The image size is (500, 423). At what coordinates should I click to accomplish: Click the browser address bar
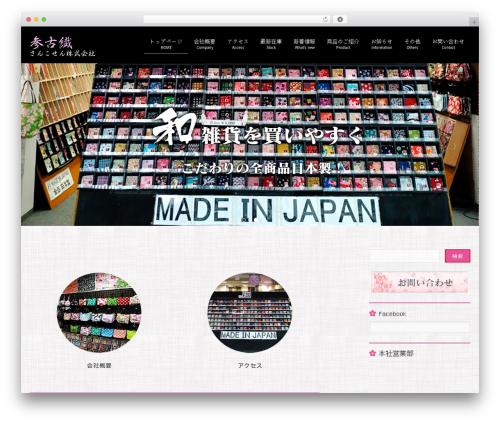237,19
